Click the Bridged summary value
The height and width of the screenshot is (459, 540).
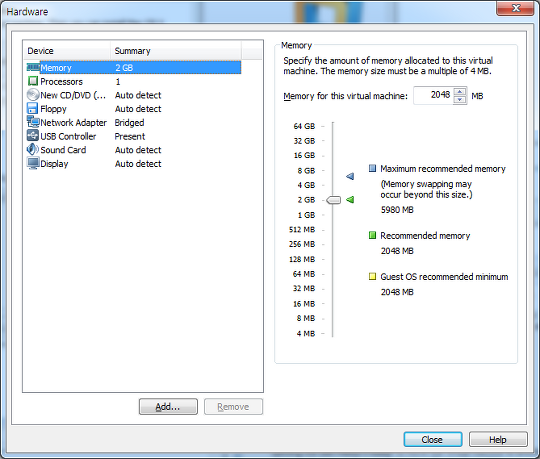[x=129, y=123]
